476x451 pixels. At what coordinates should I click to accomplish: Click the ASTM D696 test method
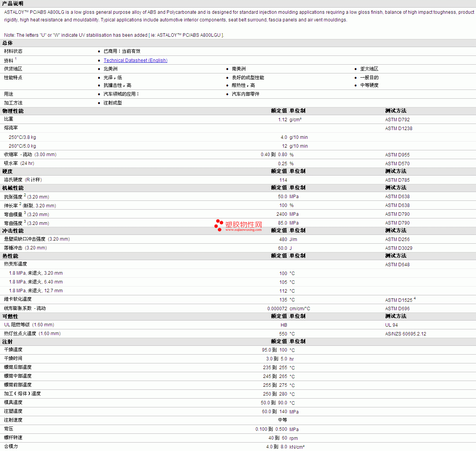pos(397,309)
